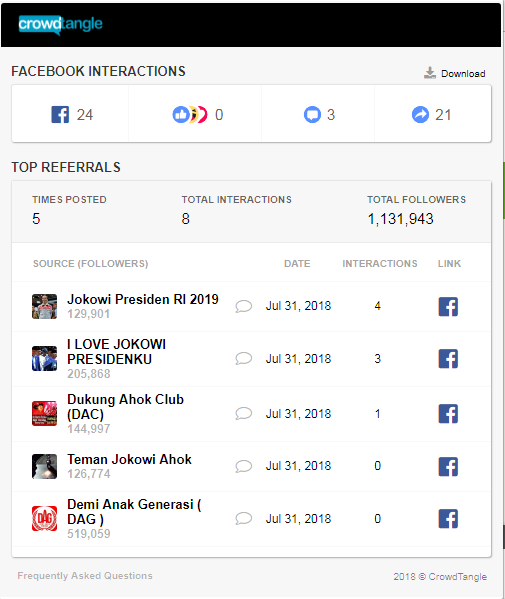Click Demi Anak Generasi profile thumbnail
The width and height of the screenshot is (505, 599).
[x=44, y=518]
